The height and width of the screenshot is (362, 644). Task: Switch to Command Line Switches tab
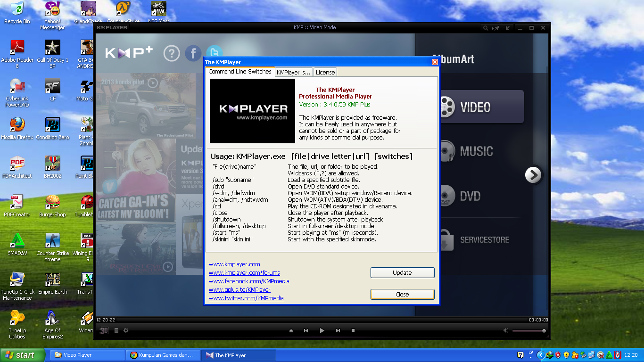point(240,72)
